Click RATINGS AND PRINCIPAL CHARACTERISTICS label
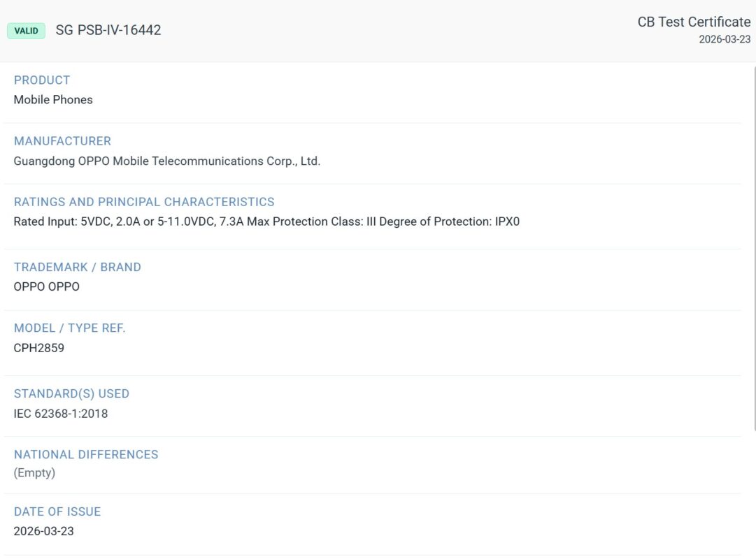Image resolution: width=756 pixels, height=559 pixels. point(144,202)
